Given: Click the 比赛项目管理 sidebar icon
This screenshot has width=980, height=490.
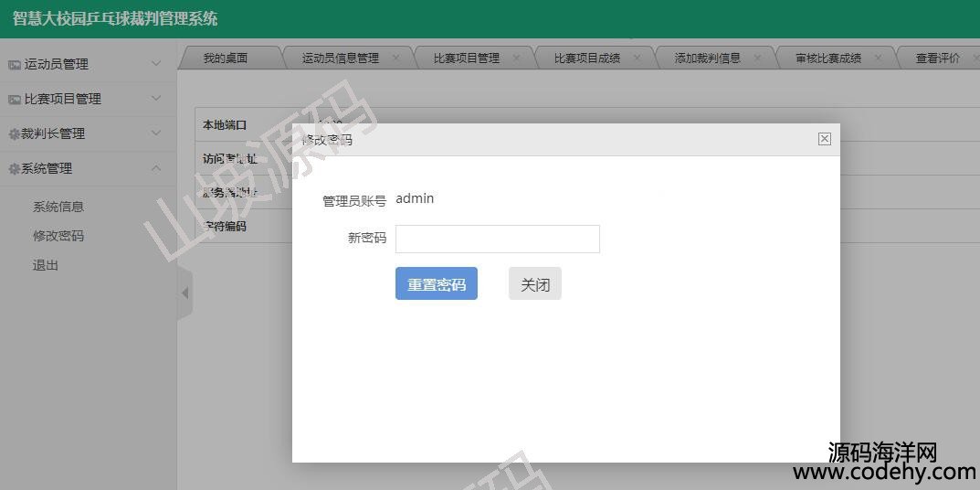Looking at the screenshot, I should [14, 100].
